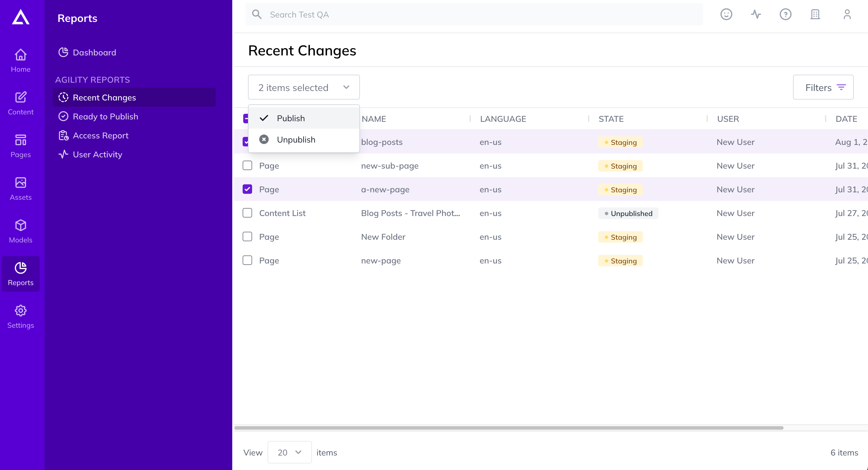Sort by STATE column header
Image resolution: width=868 pixels, height=470 pixels.
611,119
